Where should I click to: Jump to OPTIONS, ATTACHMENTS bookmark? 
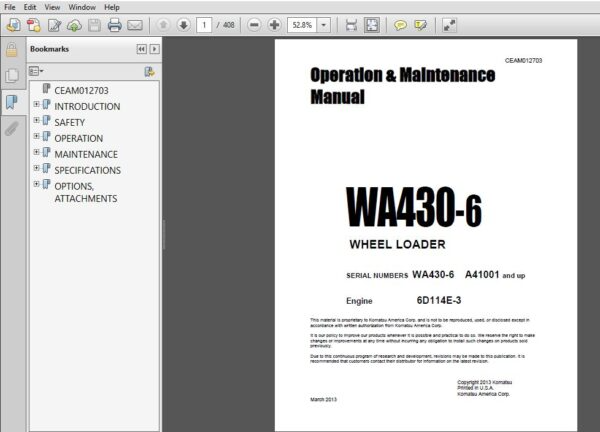[86, 192]
